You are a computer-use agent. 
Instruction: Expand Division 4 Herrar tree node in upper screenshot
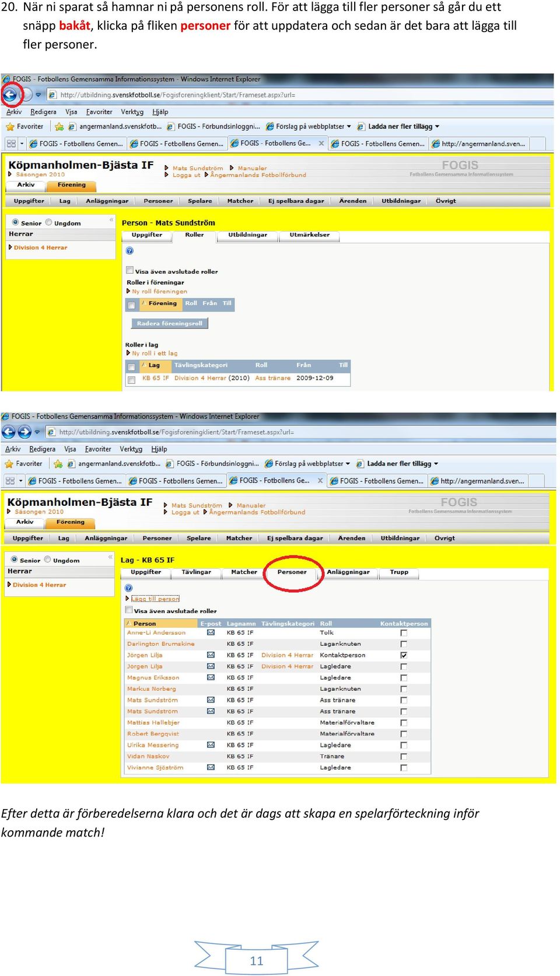10,247
